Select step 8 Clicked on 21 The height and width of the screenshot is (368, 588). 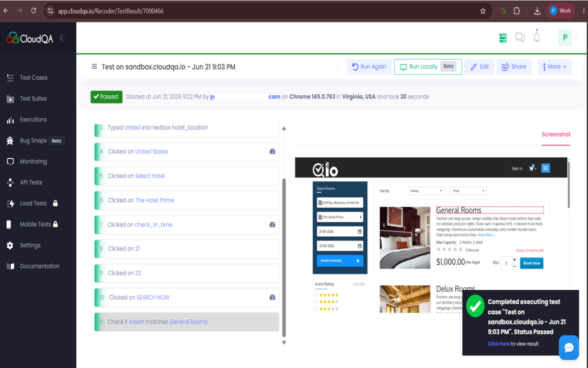187,249
